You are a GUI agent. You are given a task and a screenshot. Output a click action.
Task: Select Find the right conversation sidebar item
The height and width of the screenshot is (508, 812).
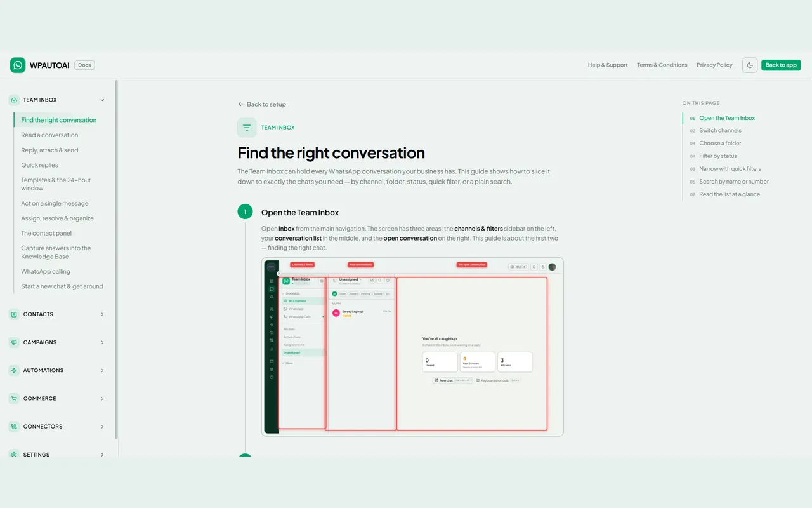pos(59,120)
